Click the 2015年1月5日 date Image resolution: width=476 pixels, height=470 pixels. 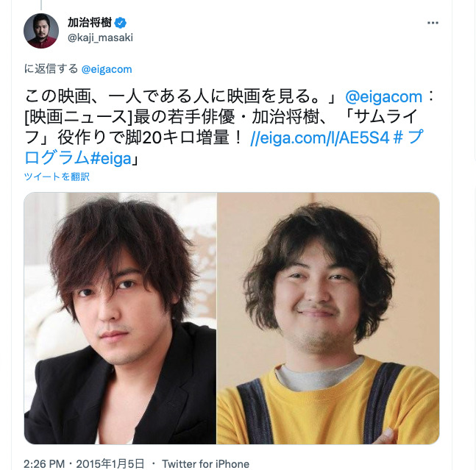coord(110,464)
